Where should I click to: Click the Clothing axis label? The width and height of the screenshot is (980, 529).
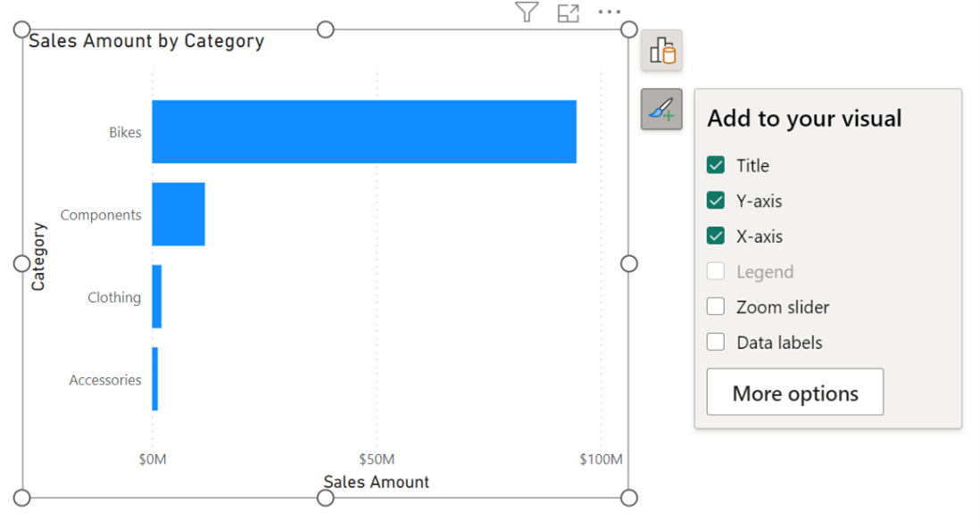coord(114,297)
